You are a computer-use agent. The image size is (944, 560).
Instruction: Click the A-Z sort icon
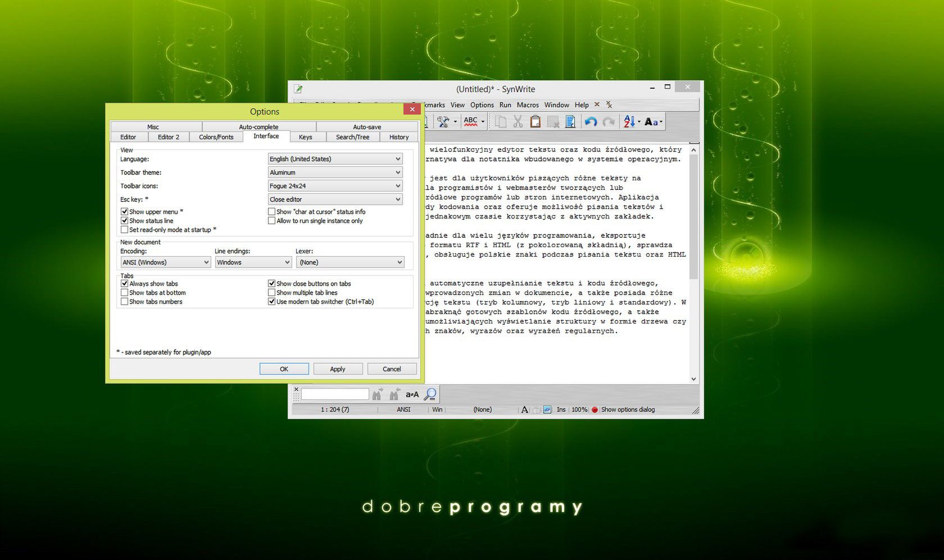click(629, 121)
